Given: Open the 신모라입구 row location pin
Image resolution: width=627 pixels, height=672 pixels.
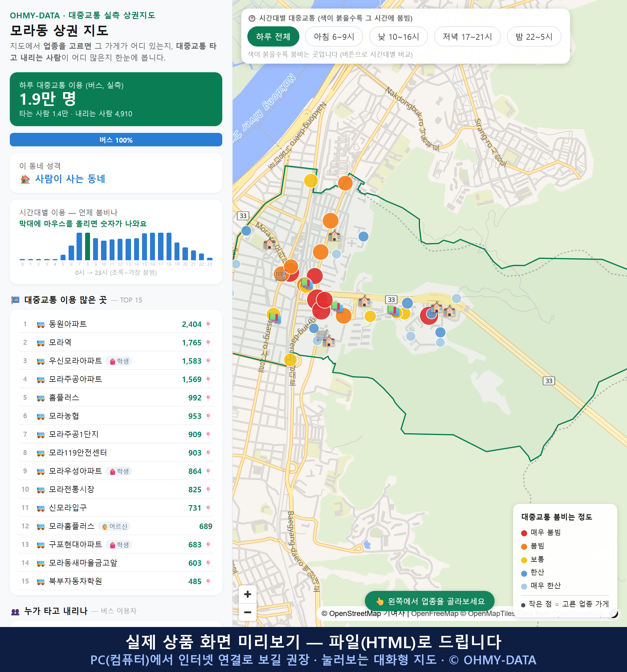Looking at the screenshot, I should 208,508.
